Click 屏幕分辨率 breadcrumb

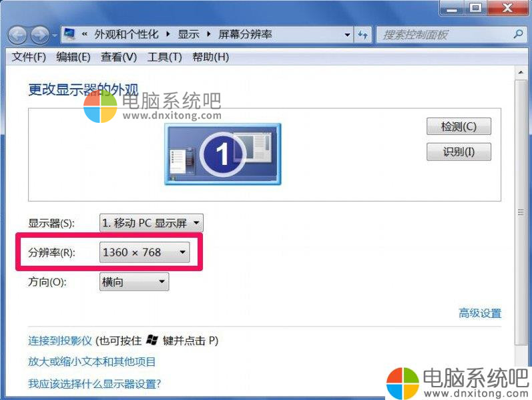pyautogui.click(x=245, y=34)
